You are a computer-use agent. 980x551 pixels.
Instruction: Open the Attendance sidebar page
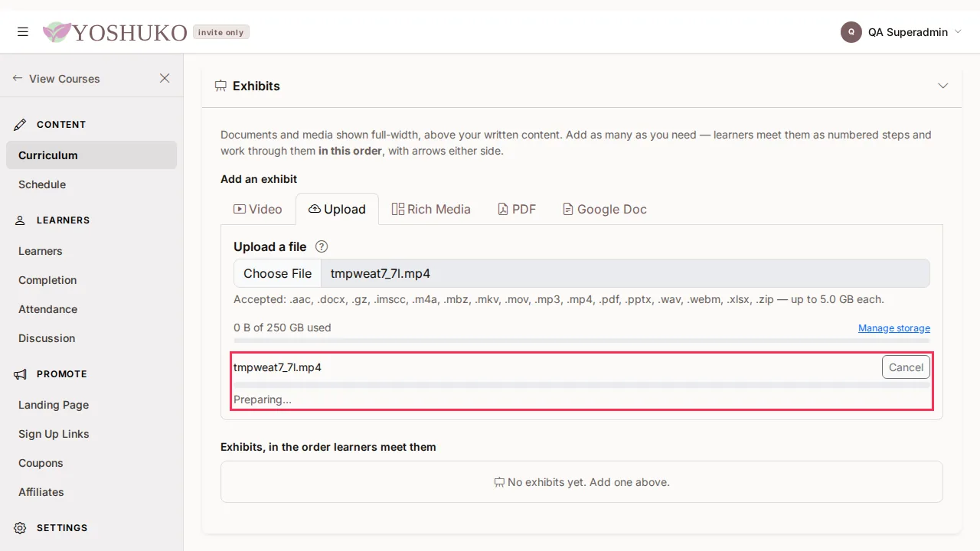[92, 309]
